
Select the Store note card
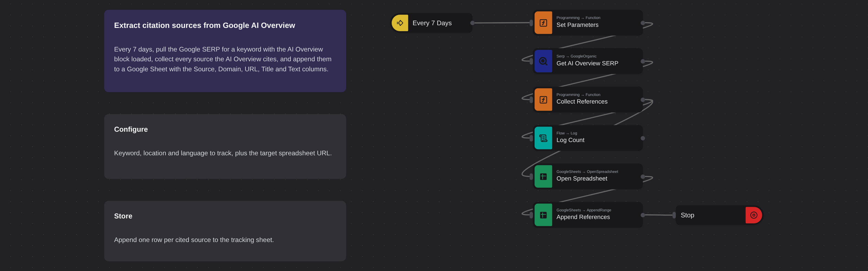225,231
